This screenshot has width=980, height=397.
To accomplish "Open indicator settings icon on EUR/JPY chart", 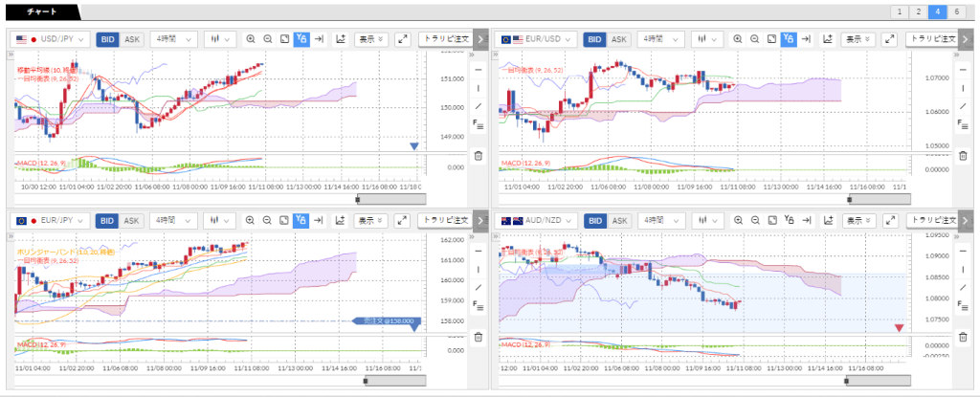I will 341,221.
